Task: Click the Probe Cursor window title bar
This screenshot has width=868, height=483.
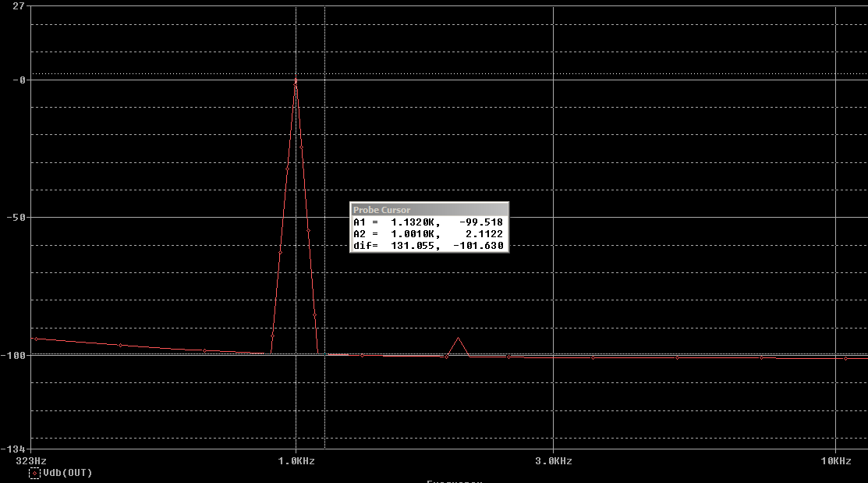Action: [429, 209]
